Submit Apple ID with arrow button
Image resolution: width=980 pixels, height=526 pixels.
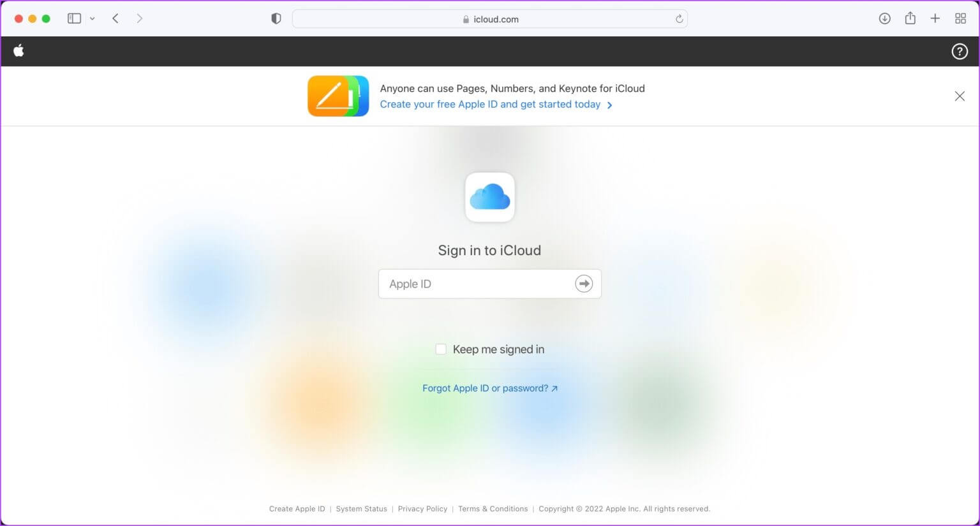[x=584, y=284]
